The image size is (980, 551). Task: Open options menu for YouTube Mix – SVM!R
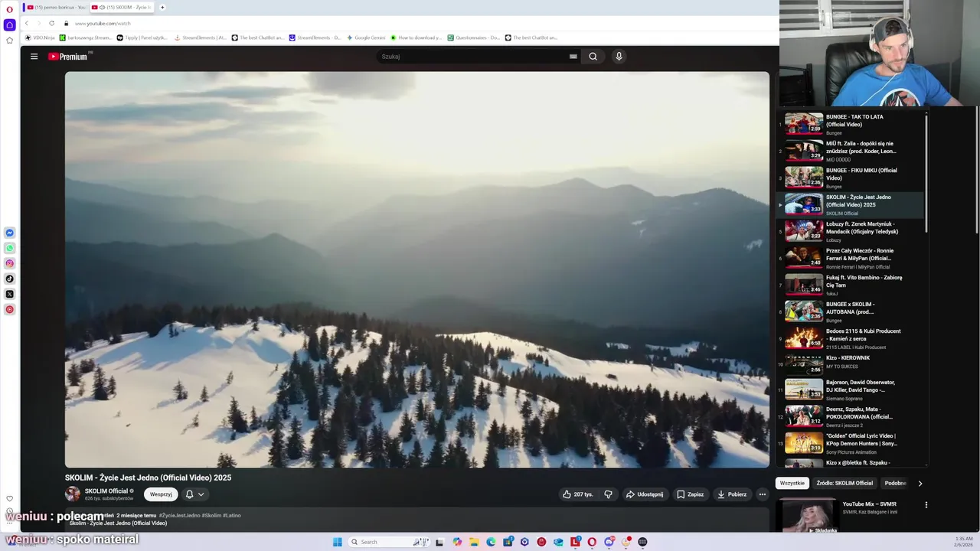[x=926, y=505]
